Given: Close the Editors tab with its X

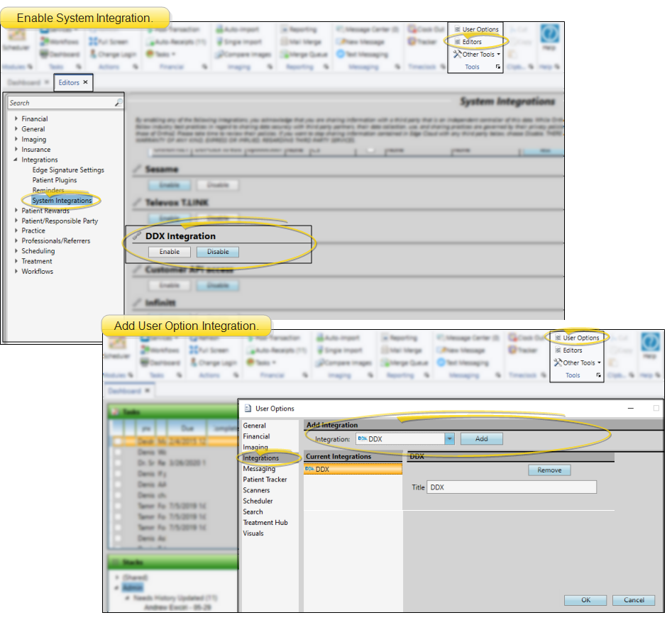Looking at the screenshot, I should 85,82.
